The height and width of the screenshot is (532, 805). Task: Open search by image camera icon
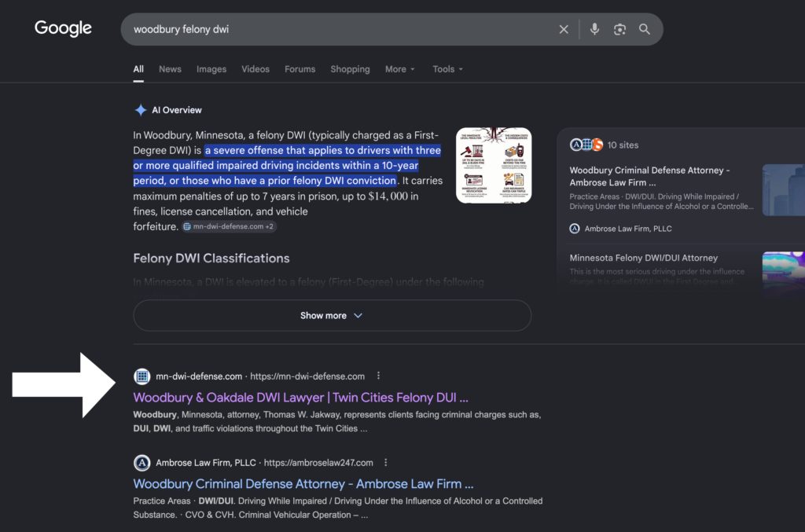(x=619, y=29)
